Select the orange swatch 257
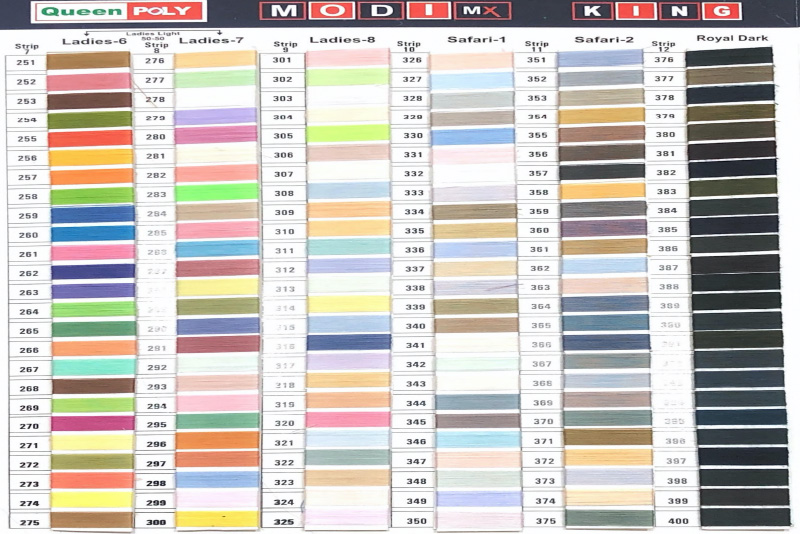 (x=91, y=177)
